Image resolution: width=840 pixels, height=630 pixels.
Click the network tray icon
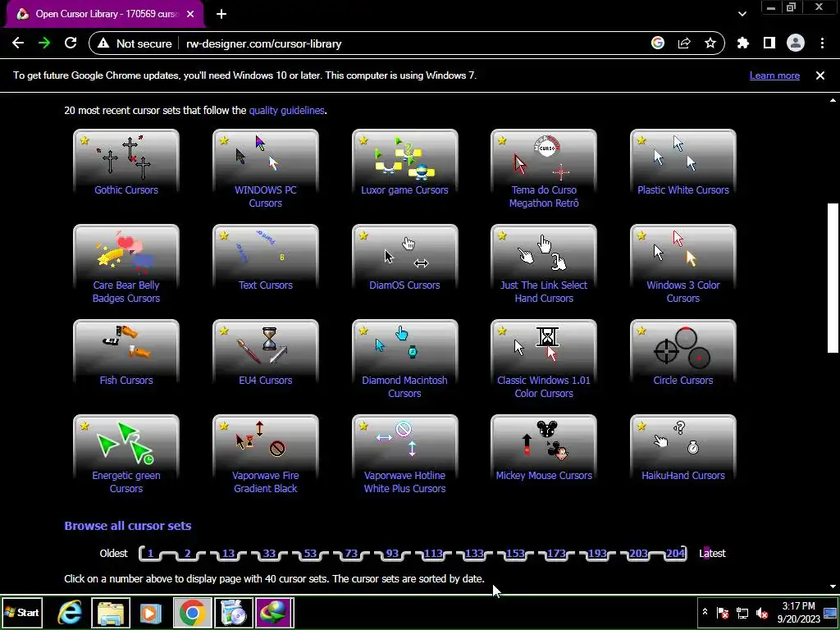pyautogui.click(x=742, y=613)
